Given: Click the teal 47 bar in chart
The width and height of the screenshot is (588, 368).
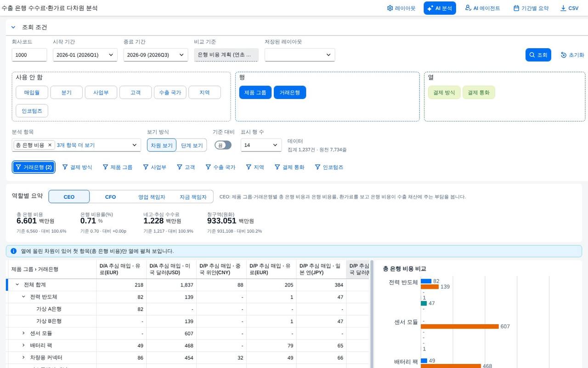Looking at the screenshot, I should [424, 303].
